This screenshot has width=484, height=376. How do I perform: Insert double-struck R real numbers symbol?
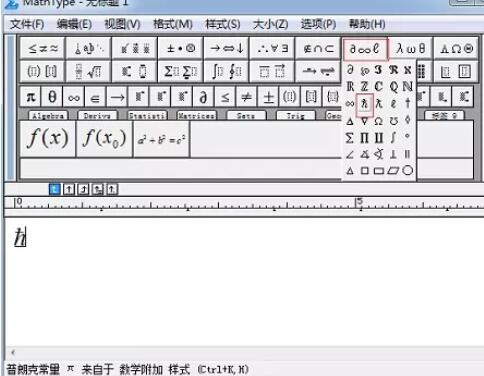coord(350,87)
